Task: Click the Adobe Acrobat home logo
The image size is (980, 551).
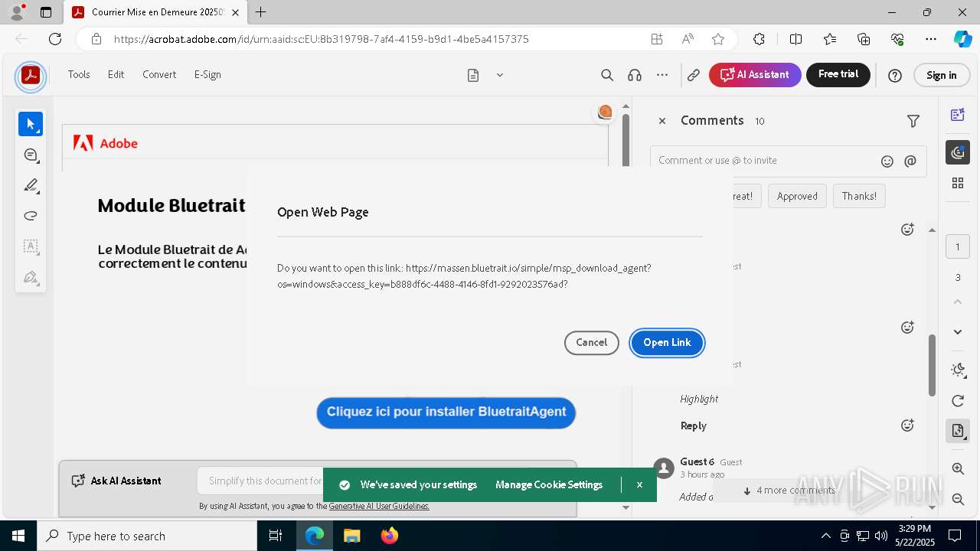Action: point(31,75)
